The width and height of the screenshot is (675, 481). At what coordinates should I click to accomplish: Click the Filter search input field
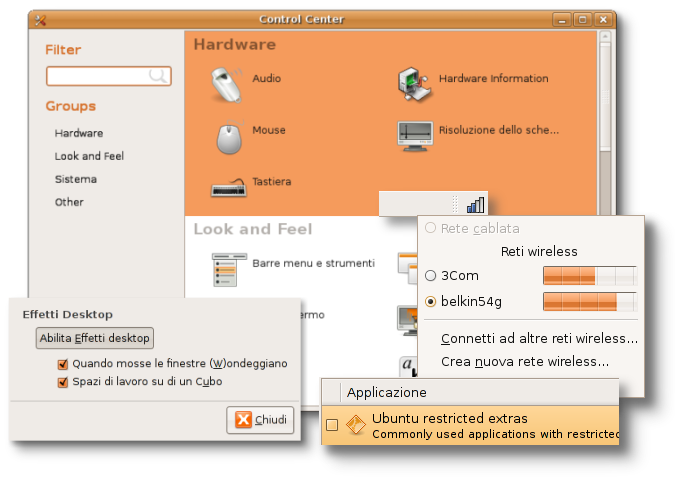[100, 76]
